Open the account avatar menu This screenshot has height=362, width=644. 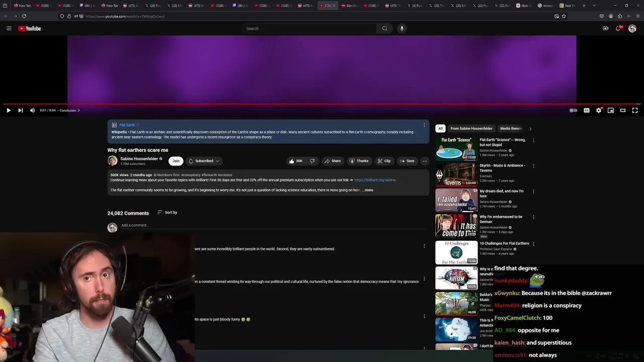pyautogui.click(x=632, y=29)
